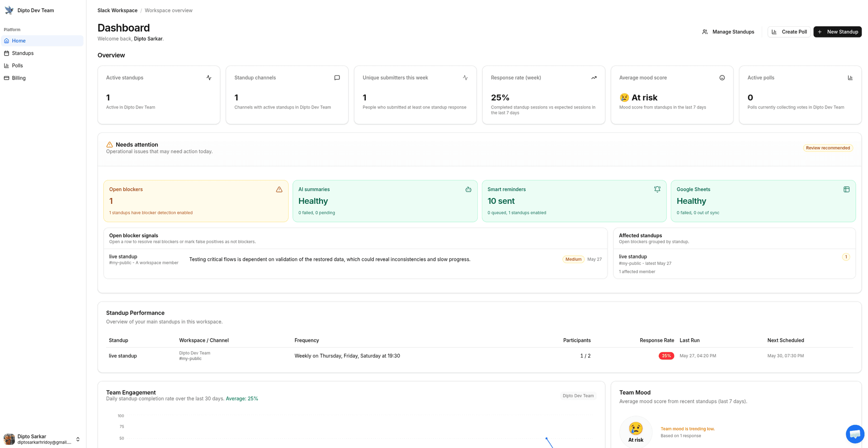
Task: Click the Google Sheets table icon
Action: click(x=846, y=189)
